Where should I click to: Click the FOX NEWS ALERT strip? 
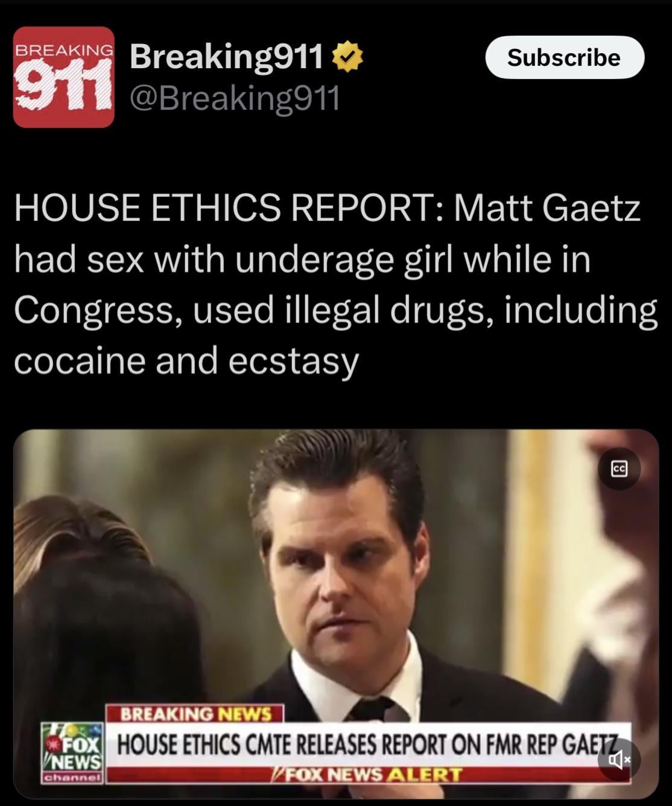(x=368, y=775)
